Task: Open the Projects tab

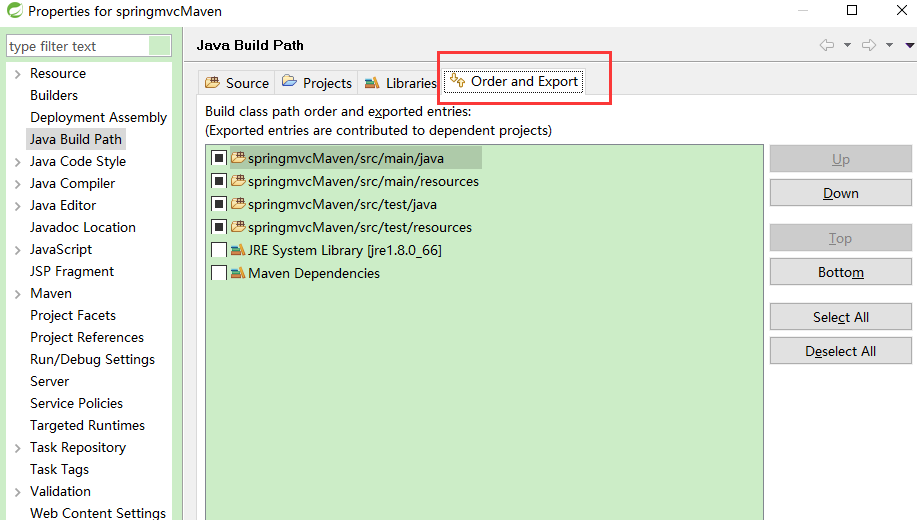Action: pos(326,83)
